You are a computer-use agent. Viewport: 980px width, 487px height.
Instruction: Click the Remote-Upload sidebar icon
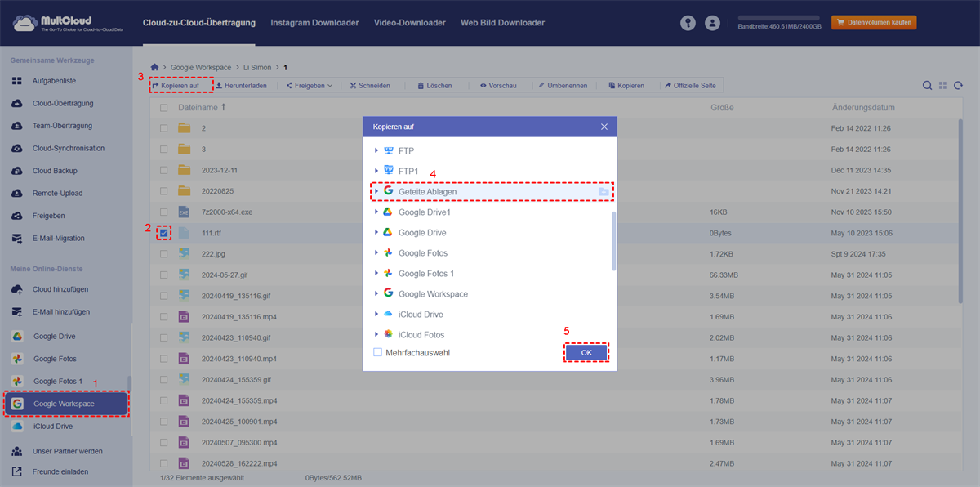[17, 194]
